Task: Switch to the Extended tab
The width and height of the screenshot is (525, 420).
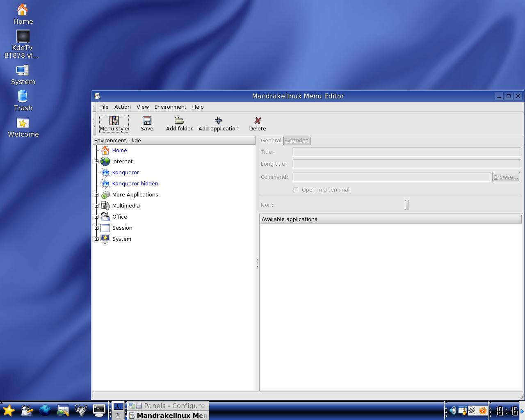Action: 297,140
